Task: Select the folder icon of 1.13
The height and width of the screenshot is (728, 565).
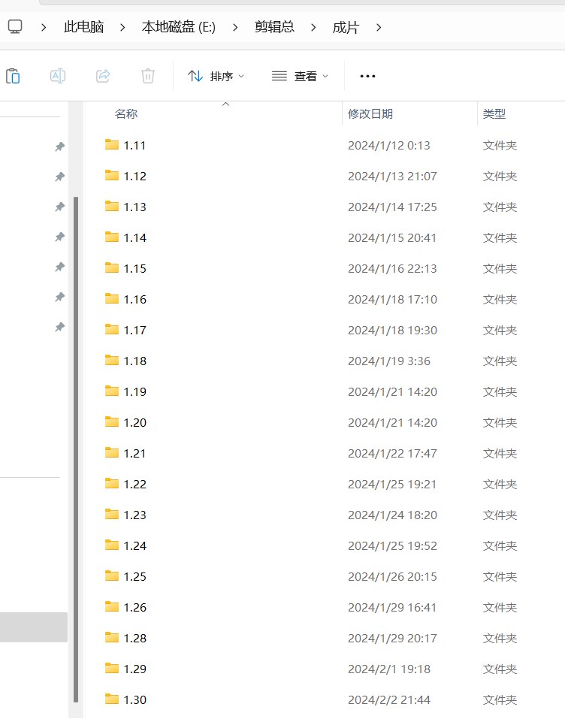Action: (x=111, y=206)
